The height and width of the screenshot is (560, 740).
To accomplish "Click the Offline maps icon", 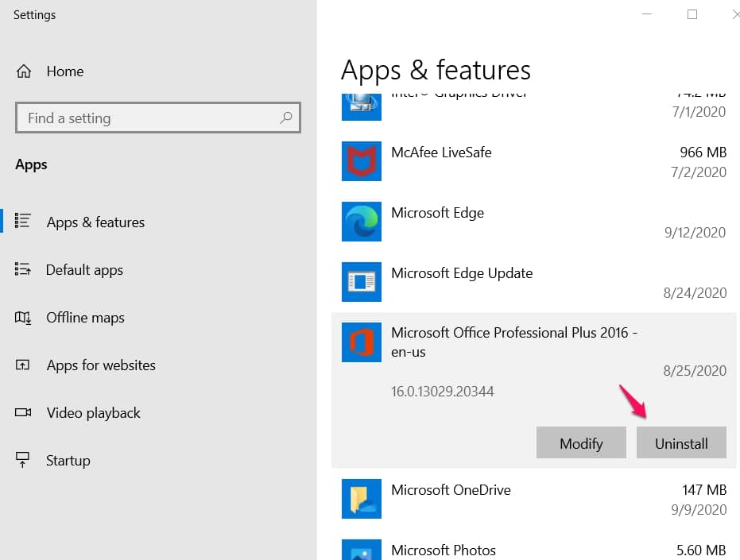I will [22, 318].
